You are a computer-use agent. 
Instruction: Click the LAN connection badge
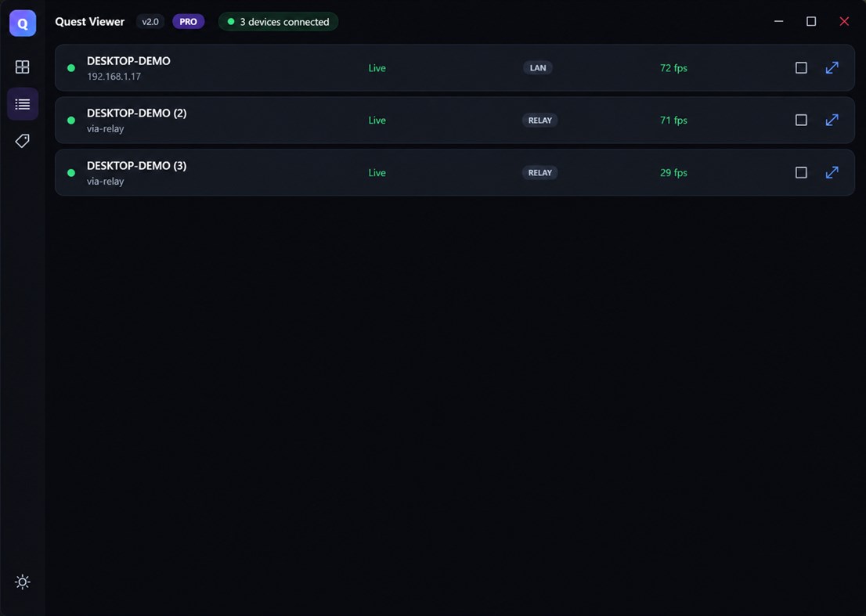pos(537,68)
